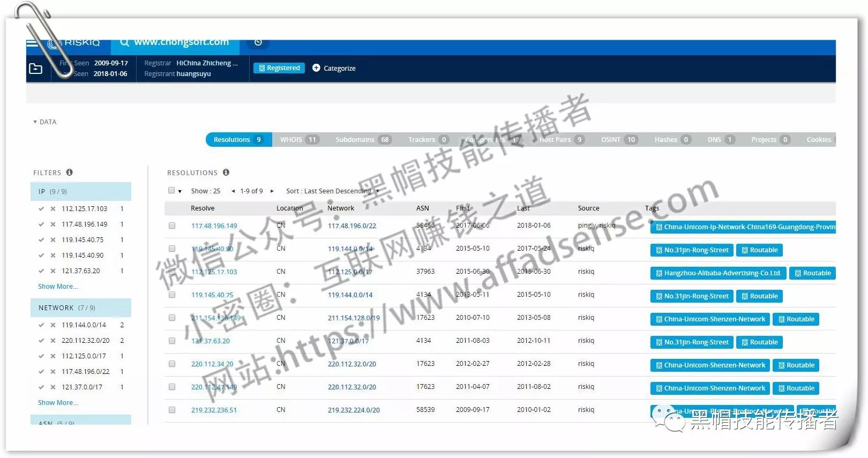Check the row checkbox for 117.48.196.149

coord(172,226)
